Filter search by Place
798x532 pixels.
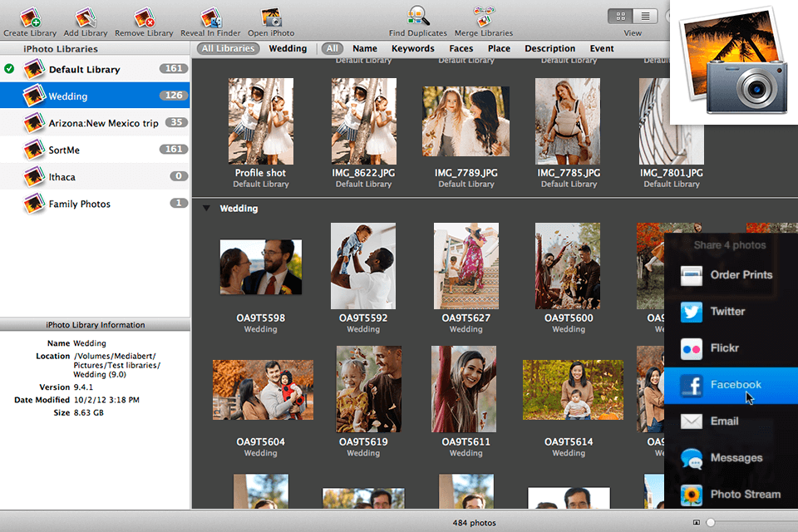[499, 48]
